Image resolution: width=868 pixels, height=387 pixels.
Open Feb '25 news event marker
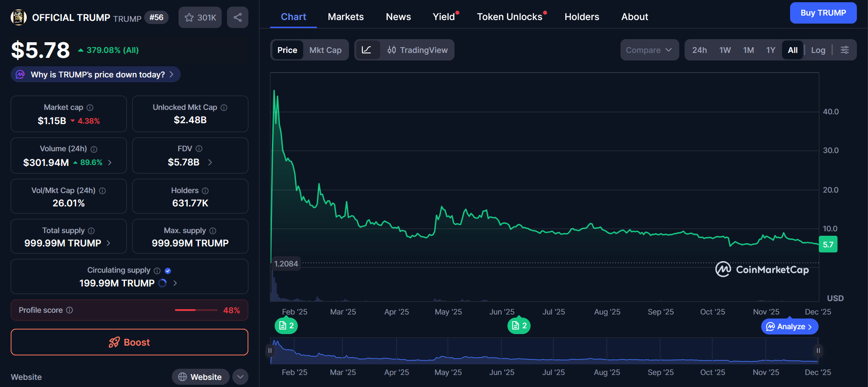(x=286, y=326)
